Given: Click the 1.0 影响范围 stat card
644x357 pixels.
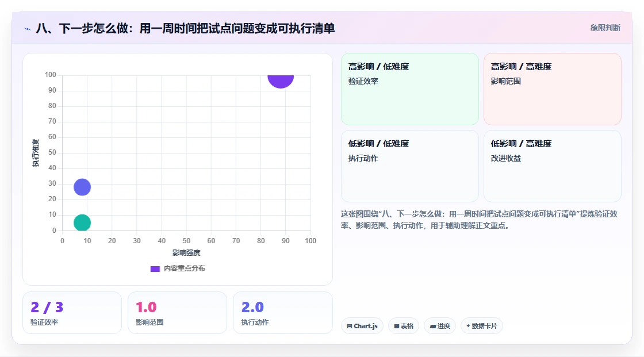Looking at the screenshot, I should pyautogui.click(x=178, y=313).
